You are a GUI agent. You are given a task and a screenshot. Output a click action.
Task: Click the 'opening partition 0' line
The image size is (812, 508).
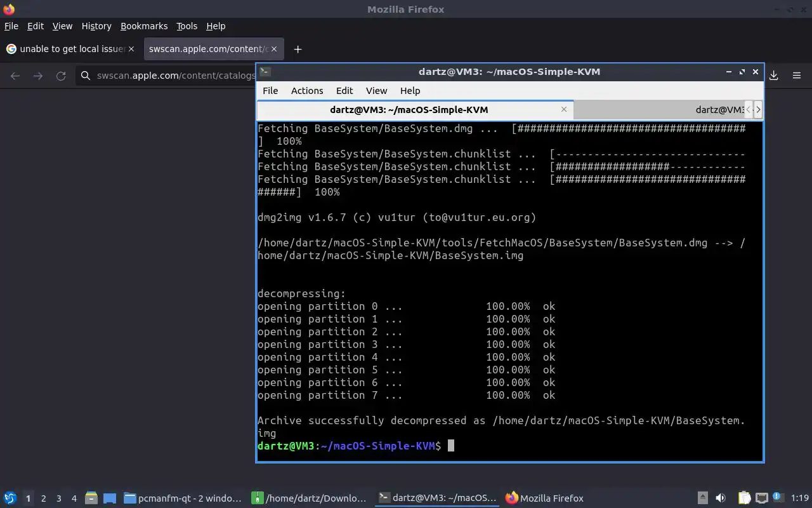tap(406, 306)
